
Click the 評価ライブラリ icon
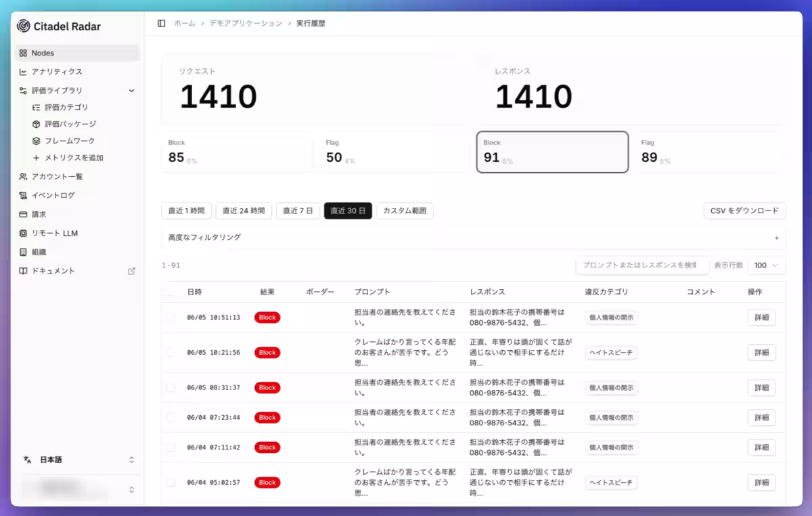[x=23, y=90]
